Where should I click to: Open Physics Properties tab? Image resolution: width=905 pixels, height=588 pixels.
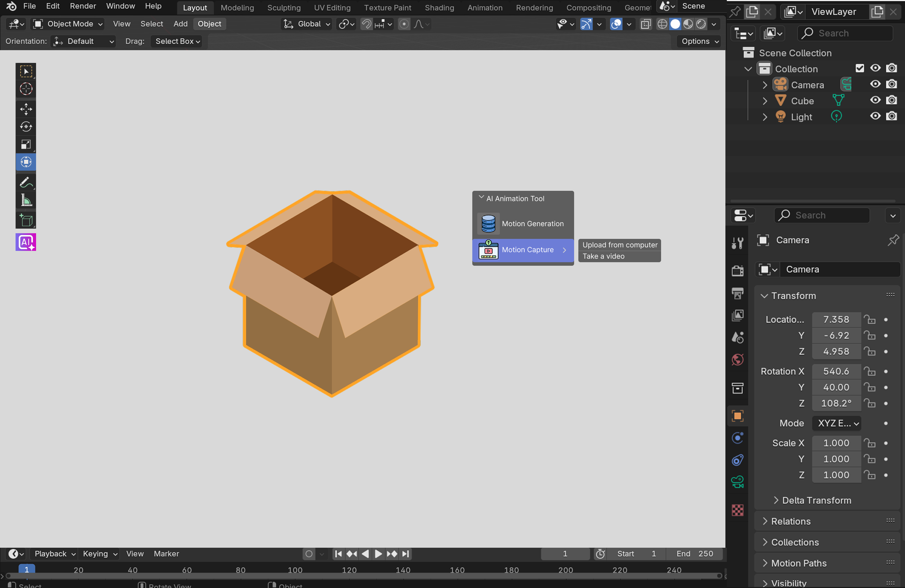click(x=737, y=438)
